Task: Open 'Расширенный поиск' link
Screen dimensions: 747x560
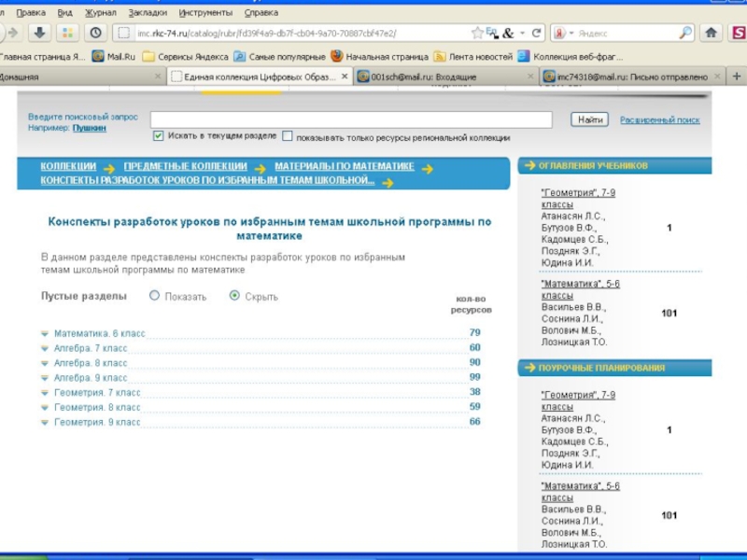Action: pyautogui.click(x=659, y=120)
